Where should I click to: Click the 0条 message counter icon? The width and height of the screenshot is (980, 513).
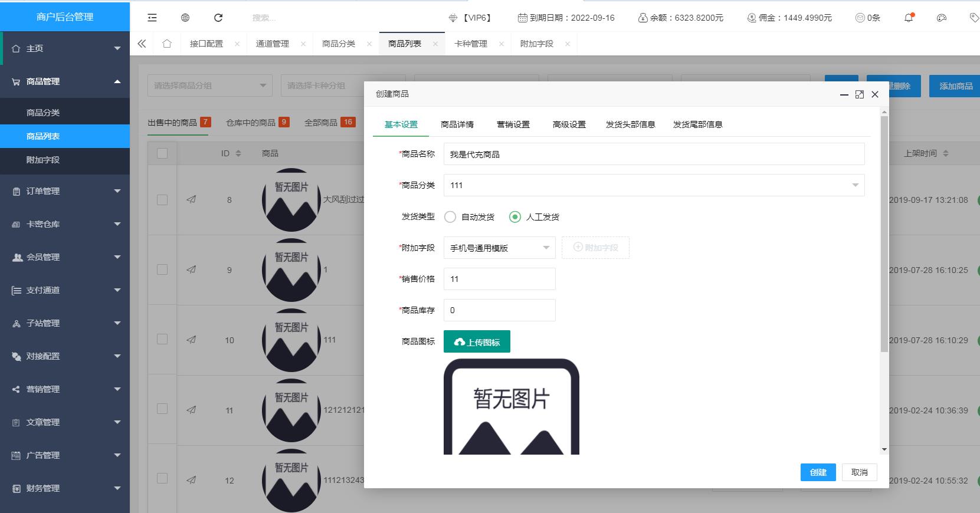[x=868, y=18]
